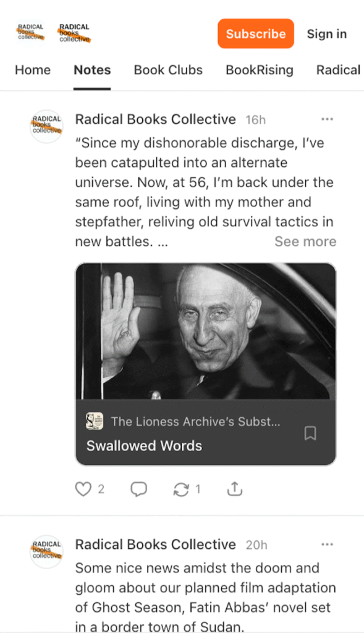Like the Swallowed Words note
Screen dimensions: 364x633
tap(83, 490)
